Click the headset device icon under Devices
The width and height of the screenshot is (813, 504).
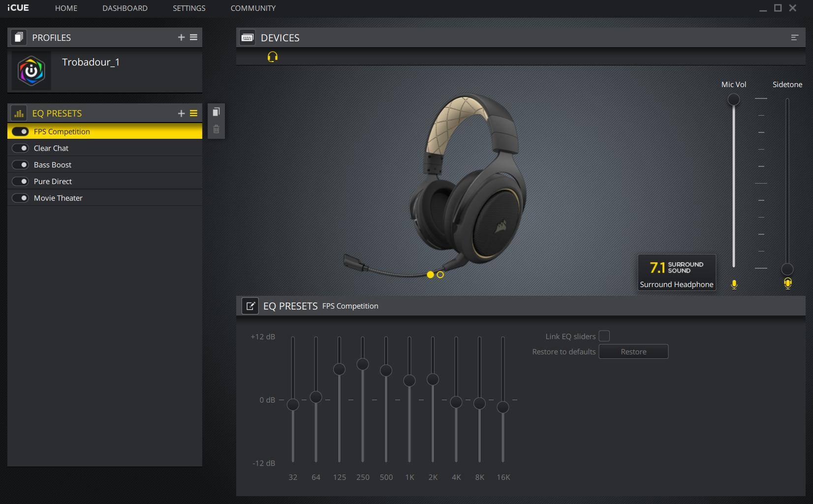pyautogui.click(x=272, y=57)
